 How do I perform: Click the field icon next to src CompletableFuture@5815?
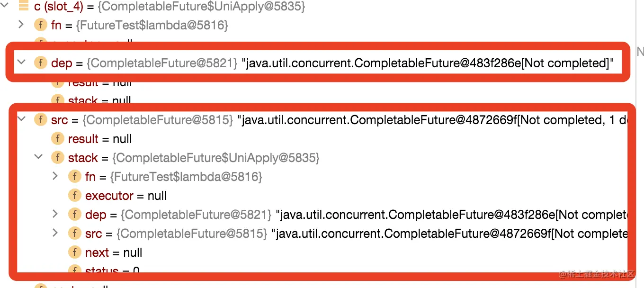point(41,120)
